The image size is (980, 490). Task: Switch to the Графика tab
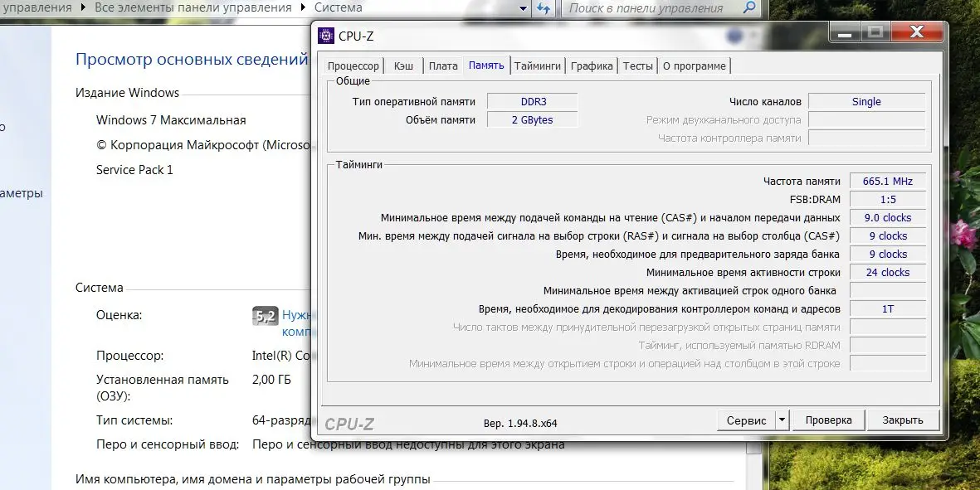point(592,66)
